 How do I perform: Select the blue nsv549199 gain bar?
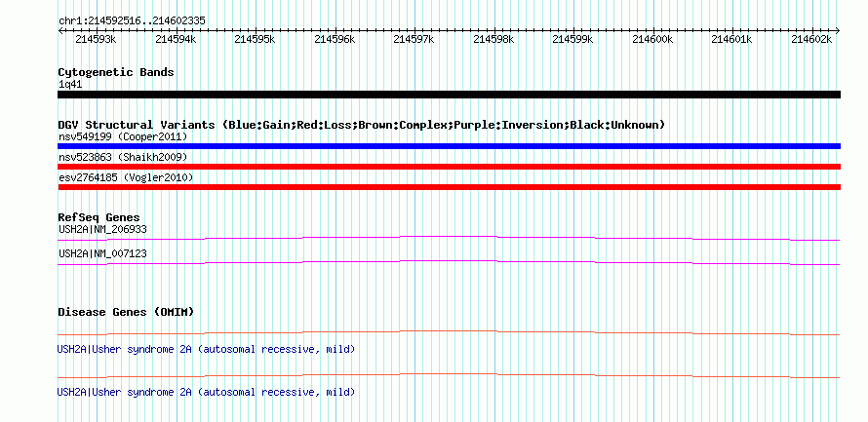coord(449,146)
